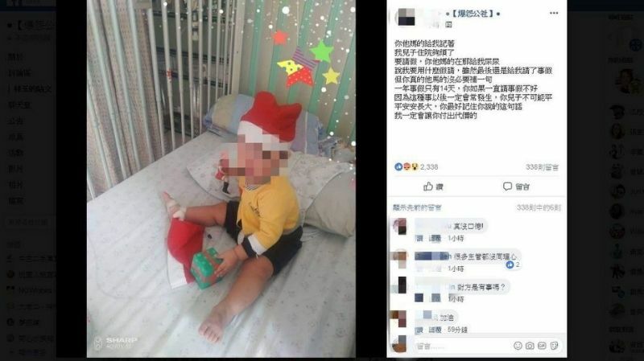
Task: Click the like badge on second comment
Action: [513, 265]
